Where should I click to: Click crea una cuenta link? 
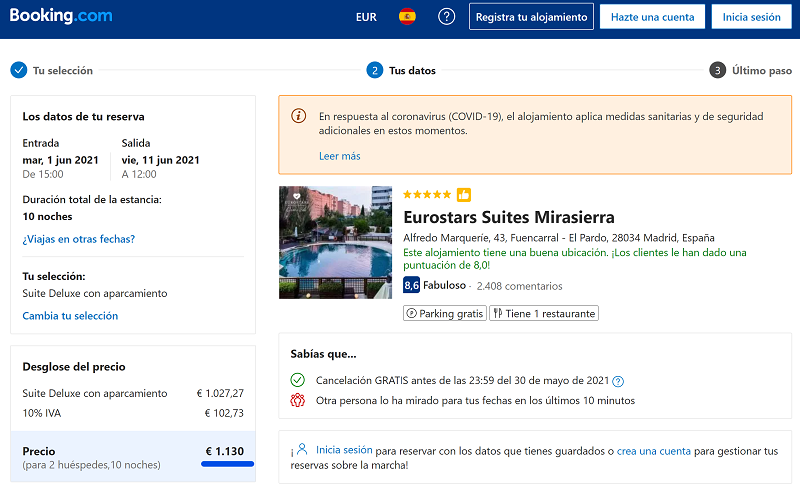[654, 451]
